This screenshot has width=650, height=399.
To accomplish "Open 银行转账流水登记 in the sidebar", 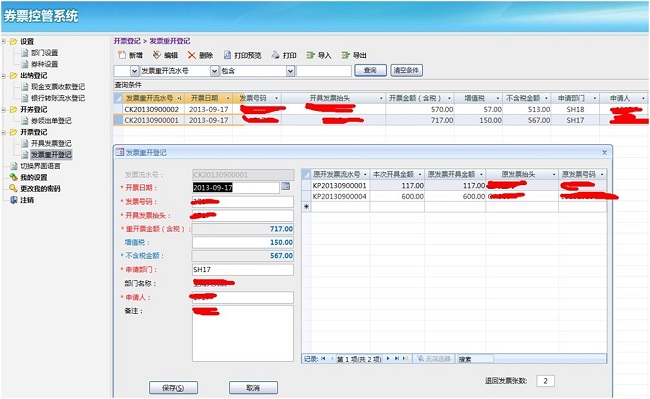I will click(58, 98).
